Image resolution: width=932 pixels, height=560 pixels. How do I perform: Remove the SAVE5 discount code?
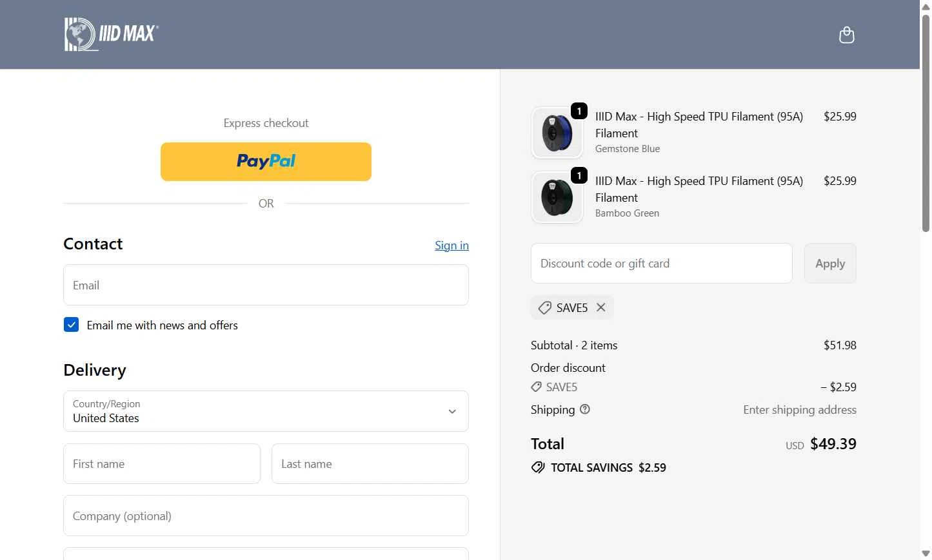[x=601, y=307]
